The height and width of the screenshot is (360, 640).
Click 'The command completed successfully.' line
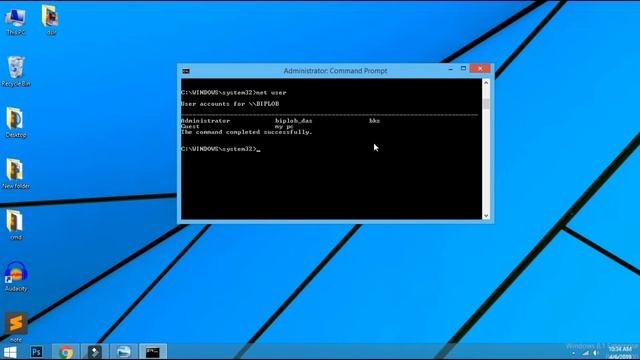(247, 132)
